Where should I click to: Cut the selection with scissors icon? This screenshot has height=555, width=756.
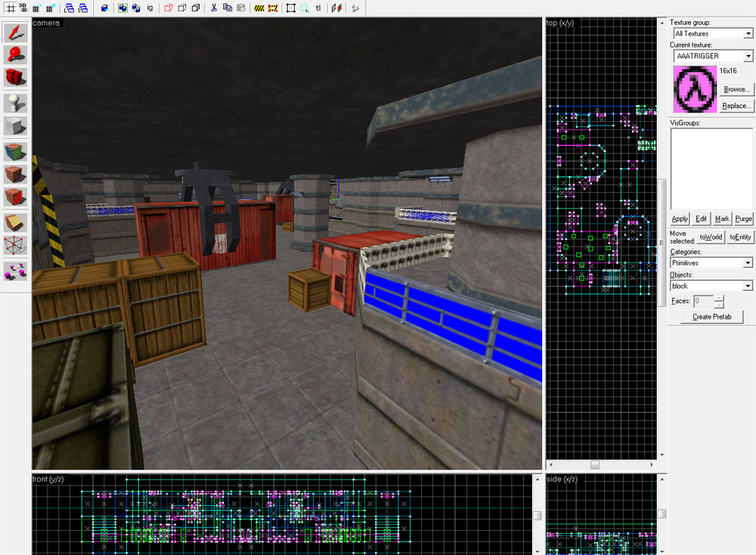tap(214, 8)
